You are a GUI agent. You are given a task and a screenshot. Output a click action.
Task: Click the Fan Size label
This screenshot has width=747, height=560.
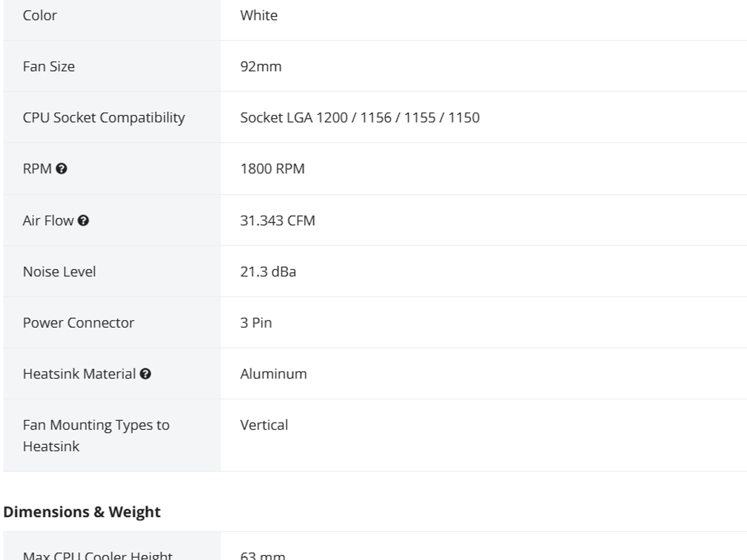click(x=49, y=67)
